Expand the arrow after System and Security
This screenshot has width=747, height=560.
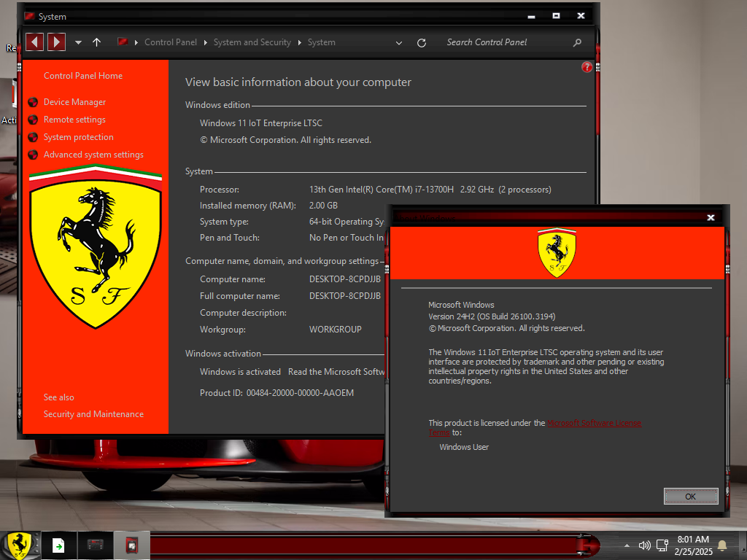(300, 42)
